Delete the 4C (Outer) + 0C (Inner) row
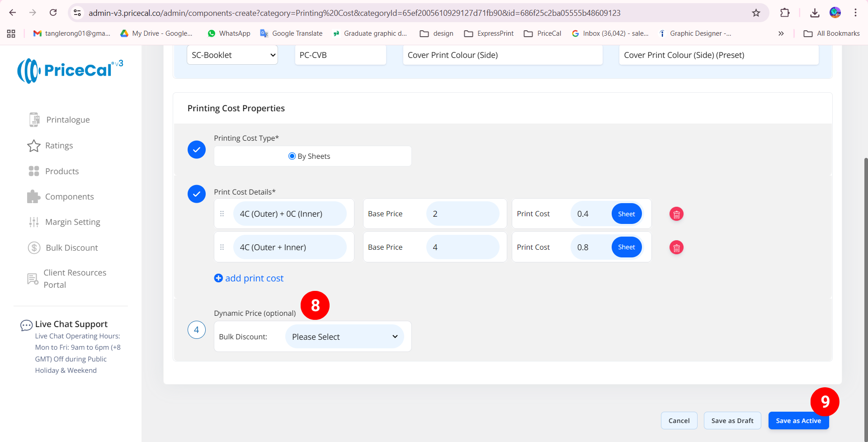 click(x=676, y=214)
